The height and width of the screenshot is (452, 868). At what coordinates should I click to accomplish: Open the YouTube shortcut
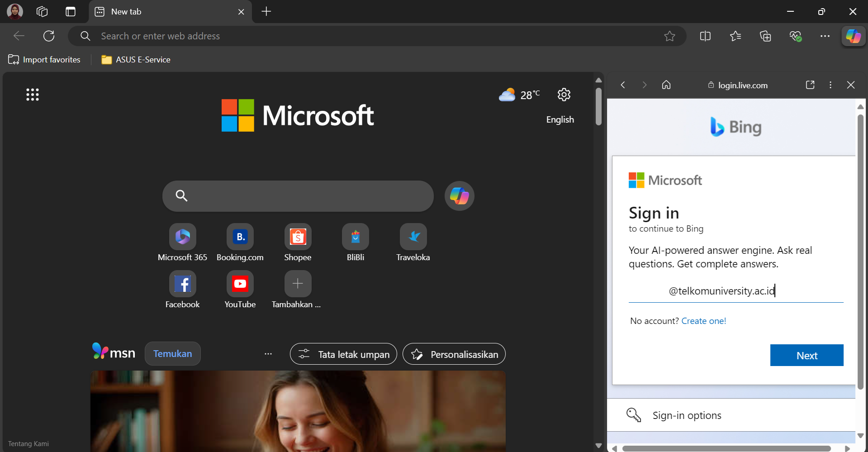[240, 283]
